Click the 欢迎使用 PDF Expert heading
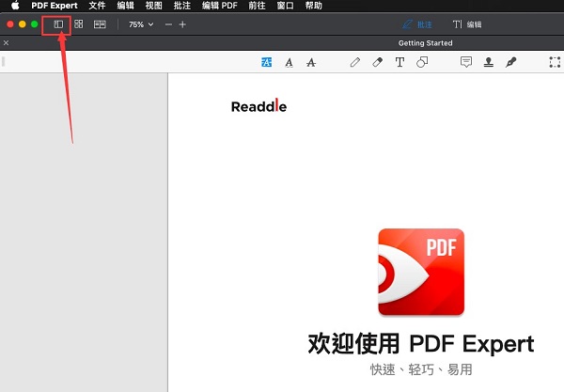564x392 pixels. pyautogui.click(x=421, y=343)
